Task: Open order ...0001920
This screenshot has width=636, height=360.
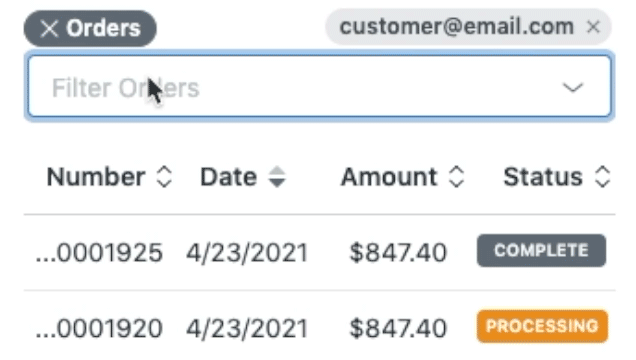Action: pos(99,328)
